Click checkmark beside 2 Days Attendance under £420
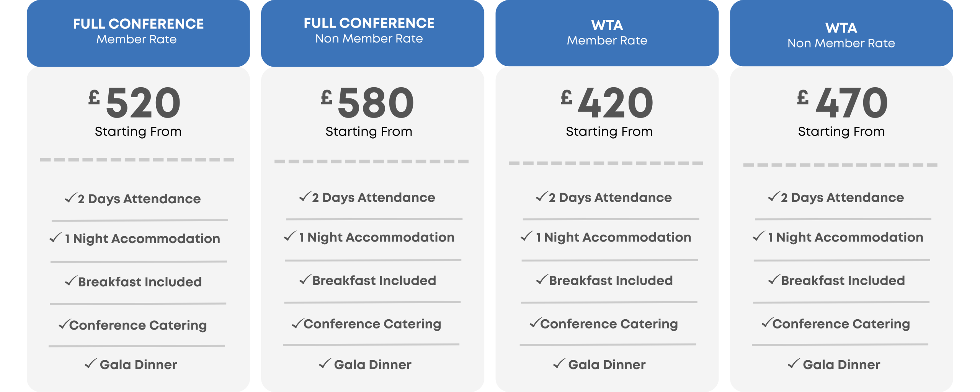Screen dimensions: 980x392 [x=542, y=196]
